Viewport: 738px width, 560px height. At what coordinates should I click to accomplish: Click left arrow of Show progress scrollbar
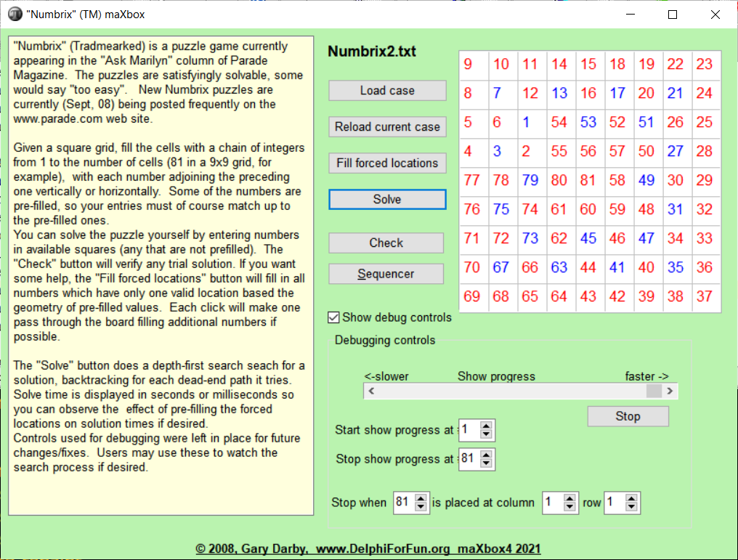[x=371, y=391]
